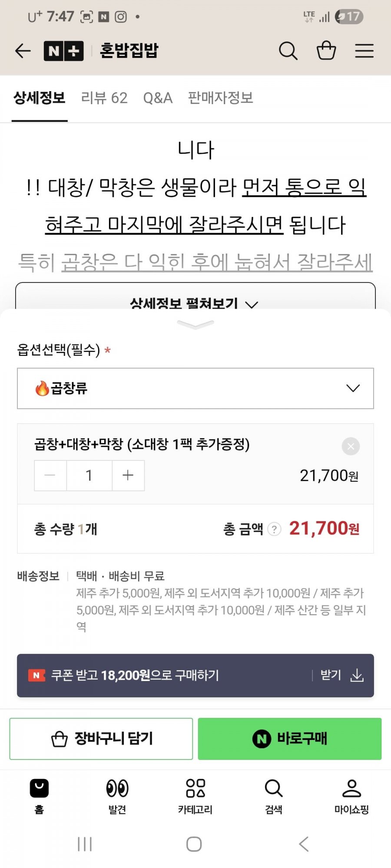Increase quantity with plus button

128,475
